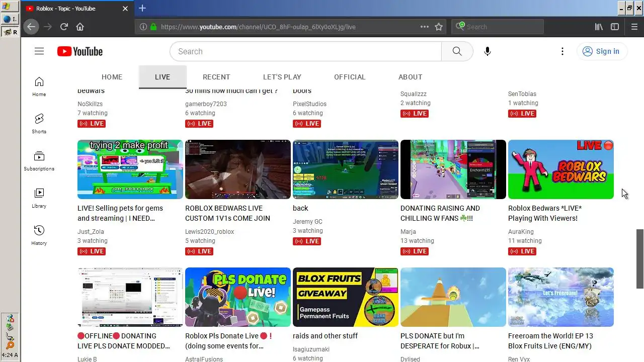Image resolution: width=644 pixels, height=362 pixels.
Task: Click the Start button on taskbar
Action: [10, 8]
